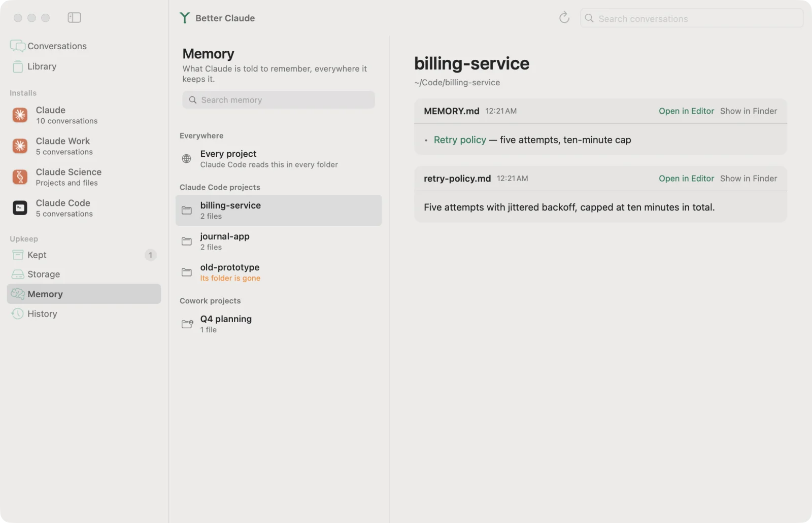Click the Claude install app icon
This screenshot has width=812, height=523.
[20, 115]
